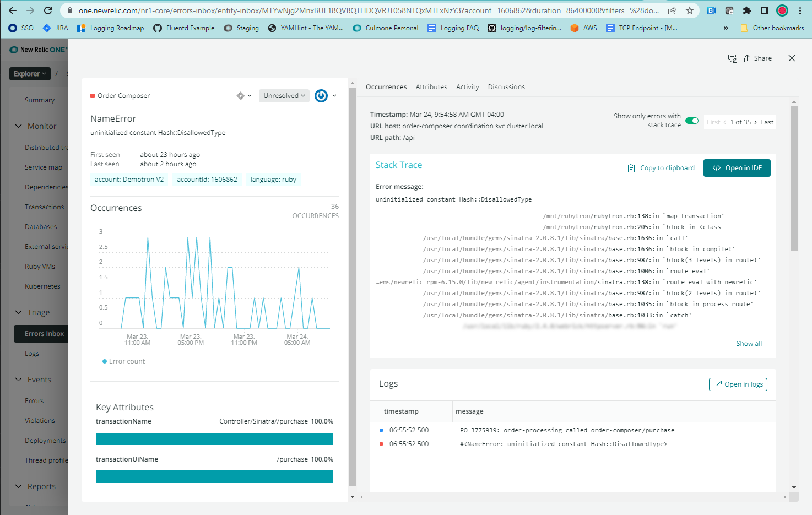Viewport: 812px width, 515px height.
Task: Click the transactionName 100% teal bar
Action: pos(214,438)
